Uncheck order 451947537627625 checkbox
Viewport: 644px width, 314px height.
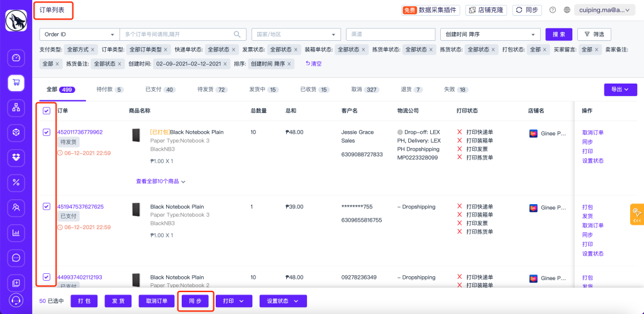click(x=47, y=207)
